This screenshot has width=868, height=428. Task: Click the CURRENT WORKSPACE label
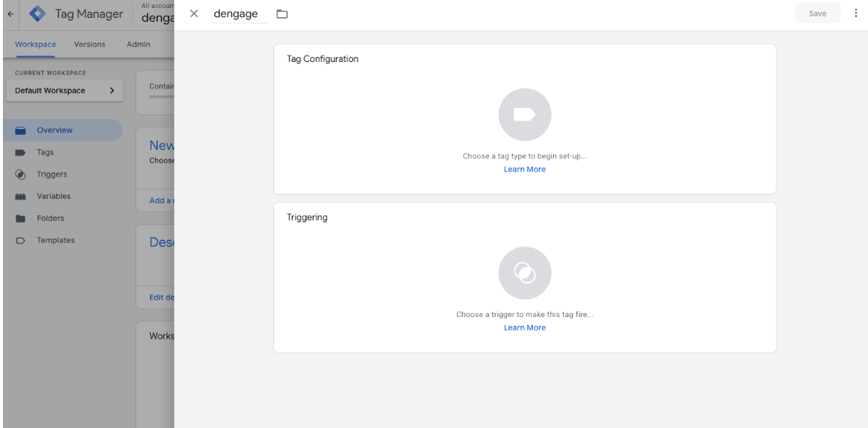click(50, 73)
